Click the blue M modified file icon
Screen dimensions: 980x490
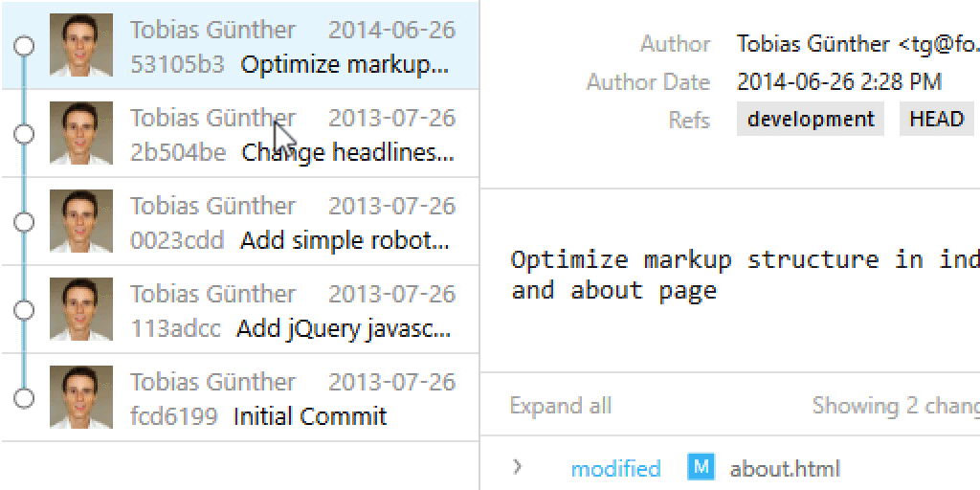click(x=702, y=468)
